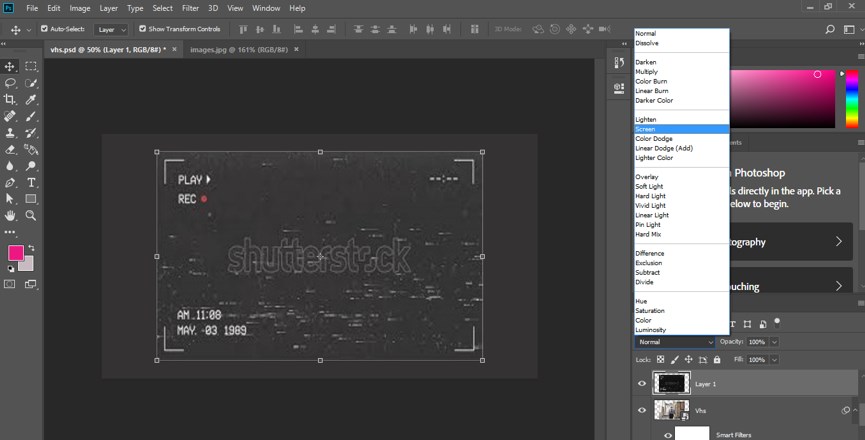Open the Layer menu
865x440 pixels.
point(108,8)
